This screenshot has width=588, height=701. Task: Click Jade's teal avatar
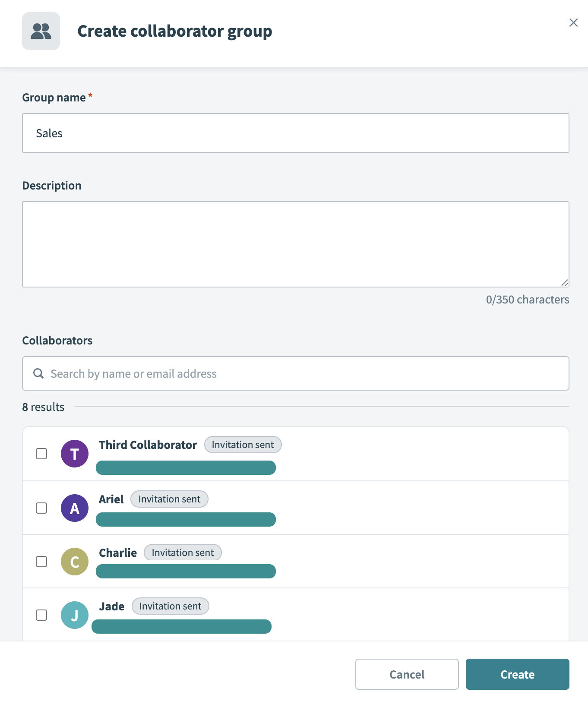tap(74, 615)
